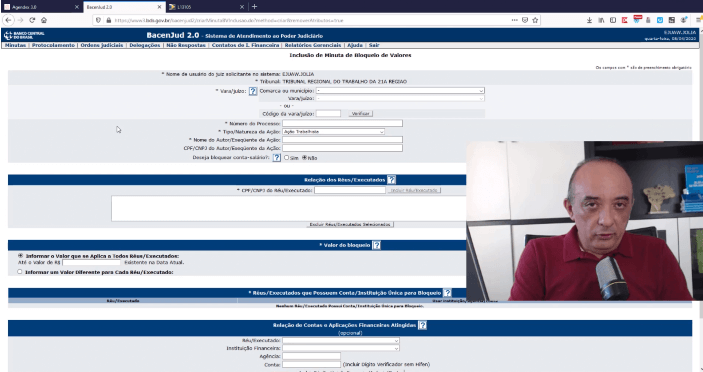Click the Verificar button

360,114
